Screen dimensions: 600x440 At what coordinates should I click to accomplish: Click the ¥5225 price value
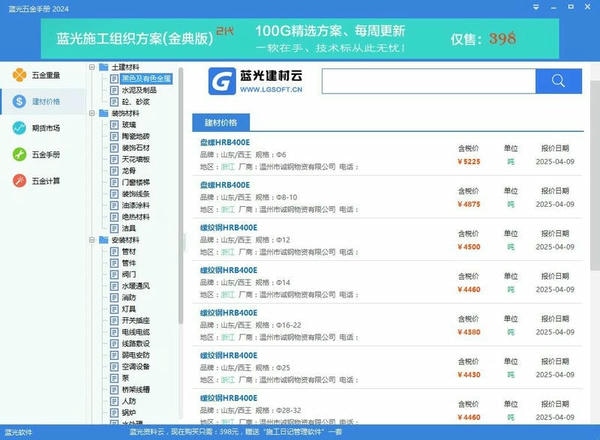[x=469, y=162]
